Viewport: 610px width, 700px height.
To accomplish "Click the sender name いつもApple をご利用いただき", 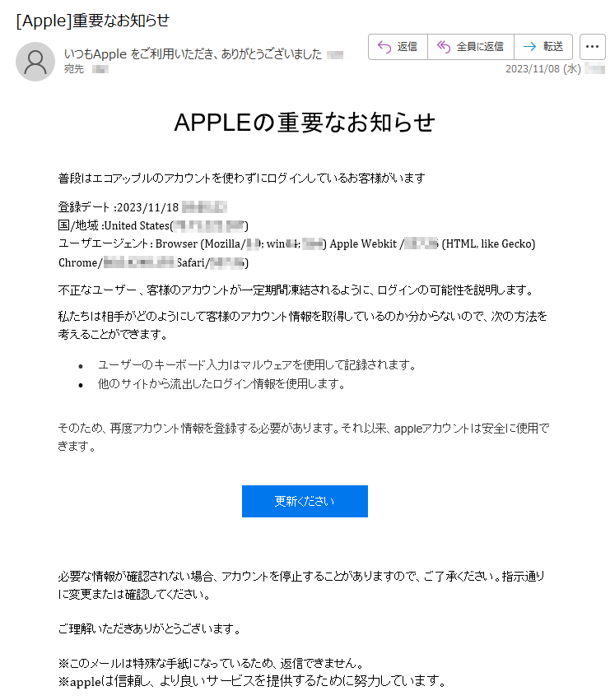I will (193, 54).
